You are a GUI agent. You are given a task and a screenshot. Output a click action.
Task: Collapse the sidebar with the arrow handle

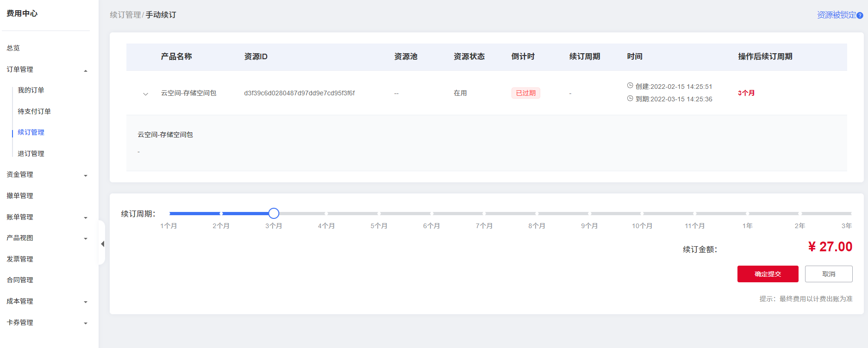pos(102,243)
